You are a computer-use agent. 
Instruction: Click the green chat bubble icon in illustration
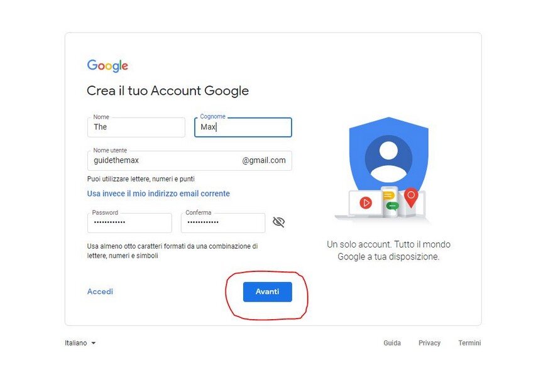pos(392,206)
